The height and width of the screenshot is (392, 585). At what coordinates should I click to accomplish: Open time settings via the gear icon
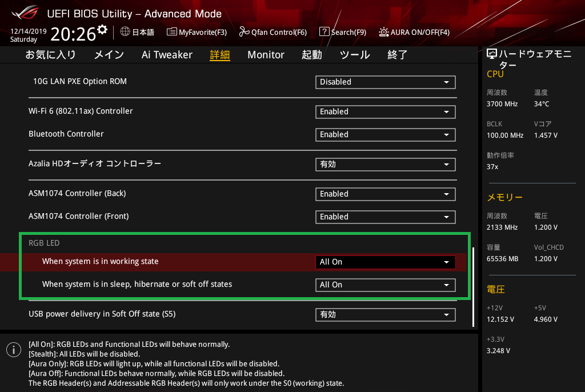coord(102,30)
